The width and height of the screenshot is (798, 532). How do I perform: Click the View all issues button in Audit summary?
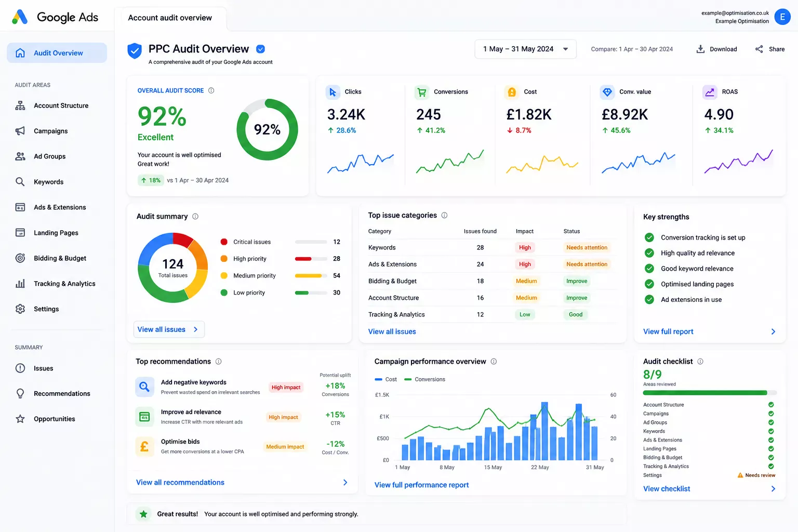click(x=169, y=329)
